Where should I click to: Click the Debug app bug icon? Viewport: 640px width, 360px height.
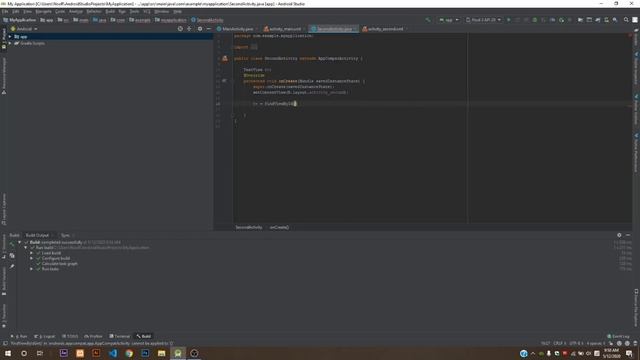[535, 20]
